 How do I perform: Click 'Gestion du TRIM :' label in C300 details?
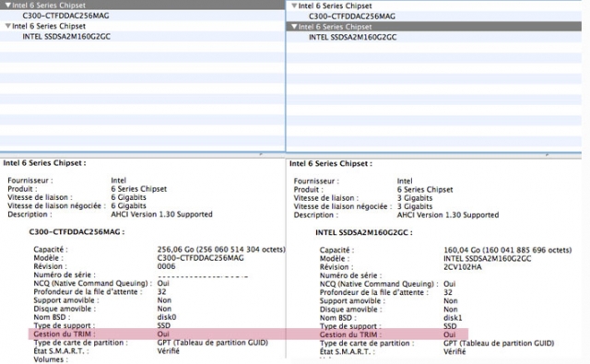click(65, 334)
